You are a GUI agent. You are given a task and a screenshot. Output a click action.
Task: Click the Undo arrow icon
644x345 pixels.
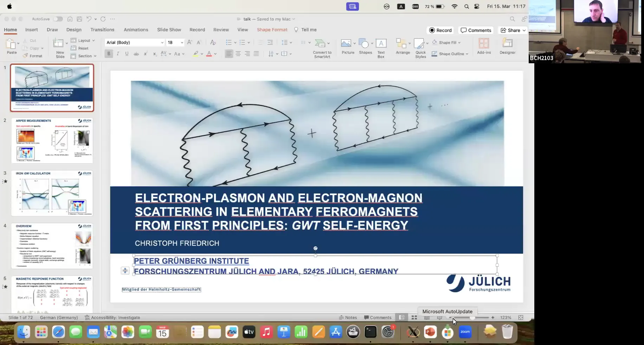(x=89, y=19)
